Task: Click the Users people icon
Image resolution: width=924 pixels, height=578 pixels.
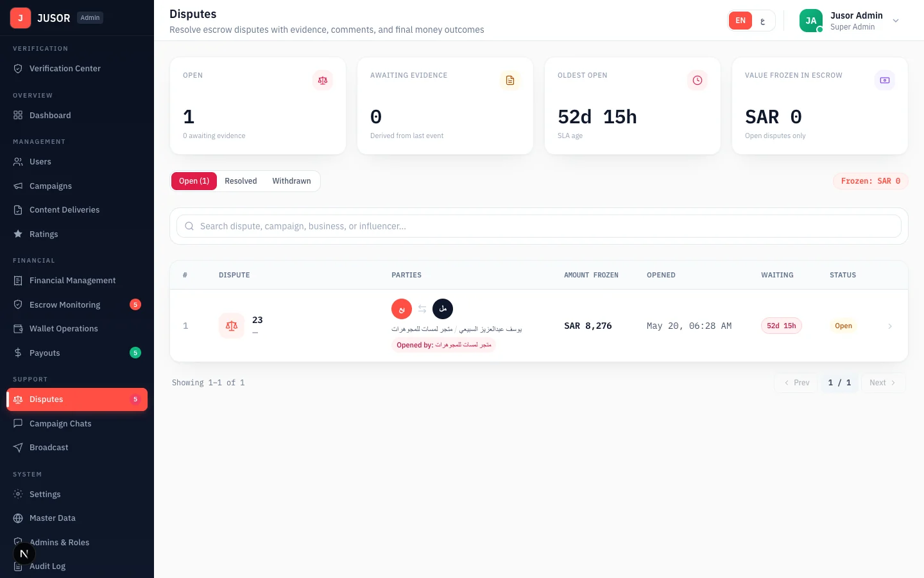Action: click(18, 162)
